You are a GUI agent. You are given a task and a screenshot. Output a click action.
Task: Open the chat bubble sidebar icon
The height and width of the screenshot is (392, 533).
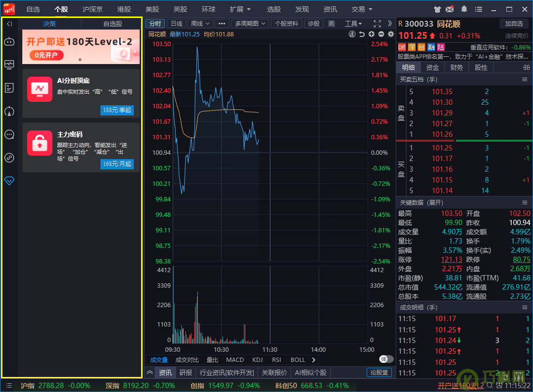(9, 135)
